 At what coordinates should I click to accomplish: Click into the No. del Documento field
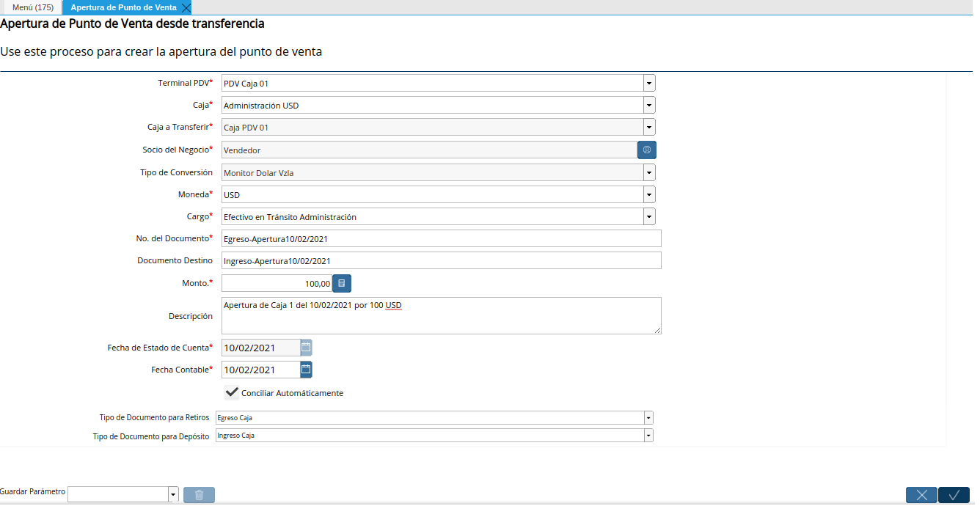(441, 239)
